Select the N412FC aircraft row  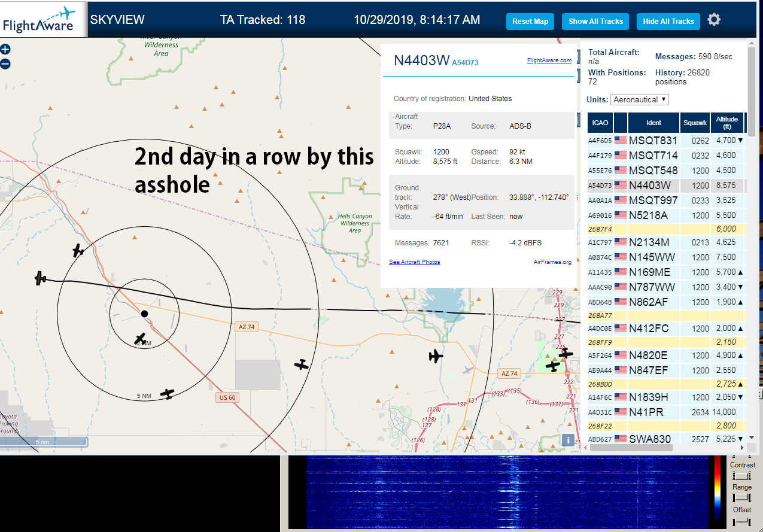[x=666, y=329]
